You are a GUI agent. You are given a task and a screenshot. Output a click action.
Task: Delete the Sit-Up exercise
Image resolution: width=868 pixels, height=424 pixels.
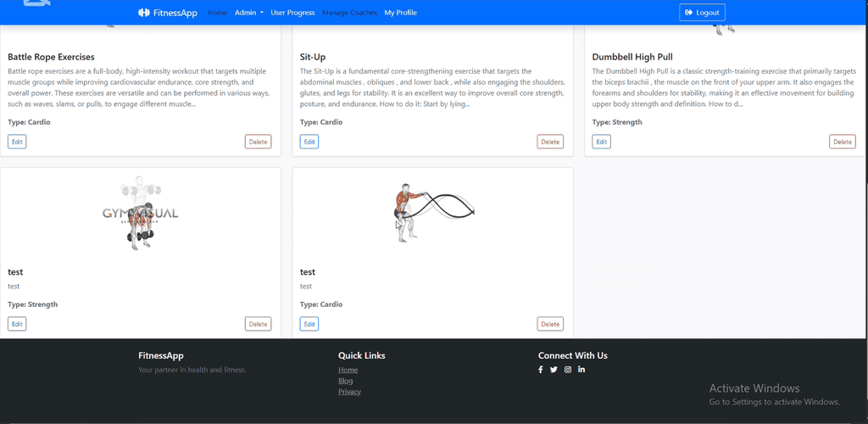tap(550, 142)
